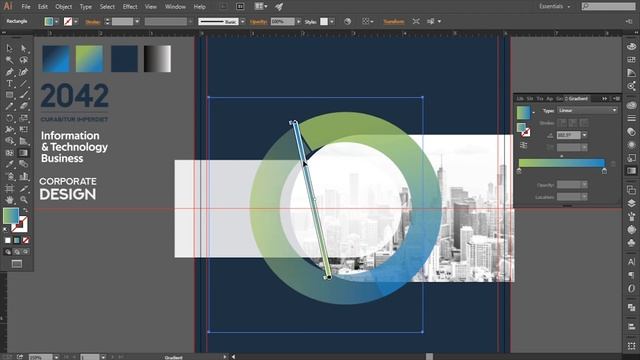Image resolution: width=640 pixels, height=360 pixels.
Task: Select the Mesh tool
Action: pos(9,153)
